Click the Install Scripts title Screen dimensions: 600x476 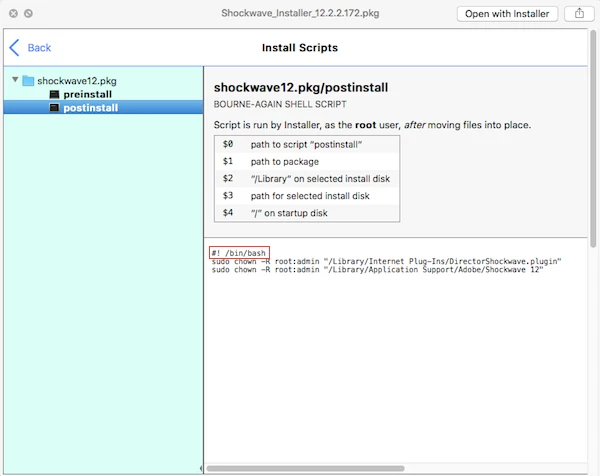[300, 48]
